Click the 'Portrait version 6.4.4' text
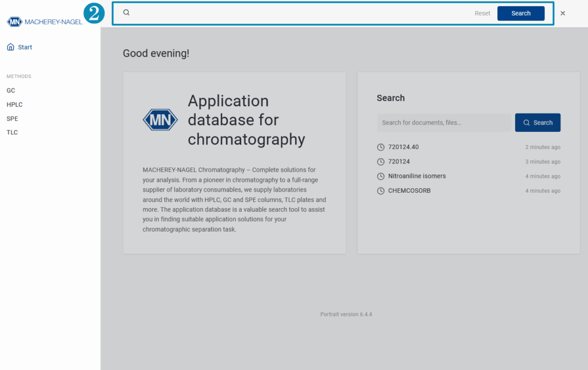588x370 pixels. pyautogui.click(x=346, y=314)
